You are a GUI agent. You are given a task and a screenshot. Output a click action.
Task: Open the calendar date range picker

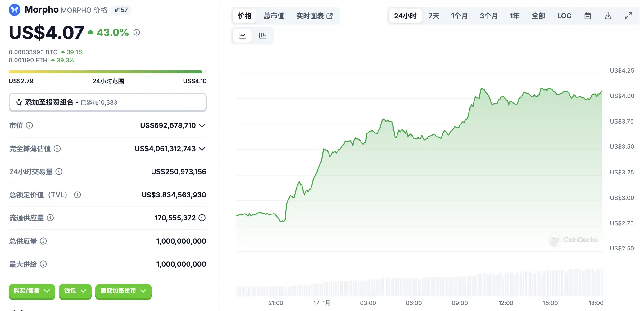click(x=587, y=16)
